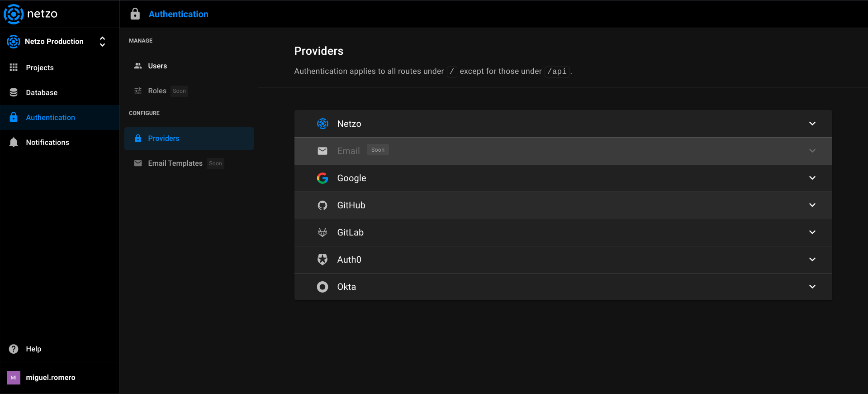
Task: Expand the Google provider chevron
Action: [812, 178]
